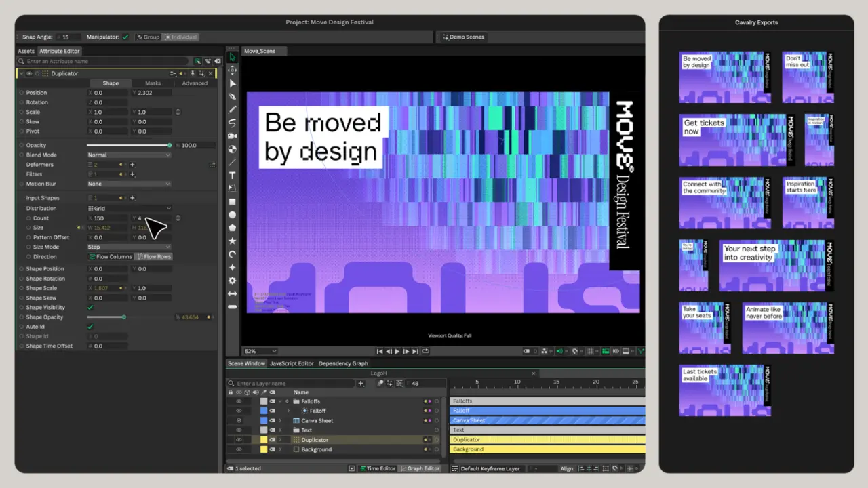The width and height of the screenshot is (868, 488).
Task: Select the Transform move tool
Action: click(x=233, y=70)
